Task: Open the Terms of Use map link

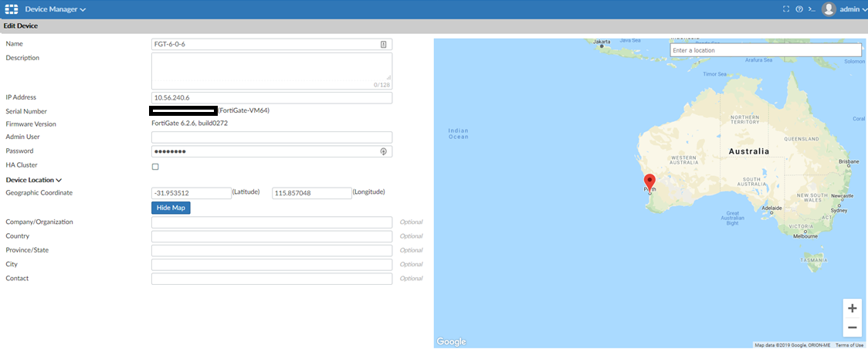Action: point(849,345)
